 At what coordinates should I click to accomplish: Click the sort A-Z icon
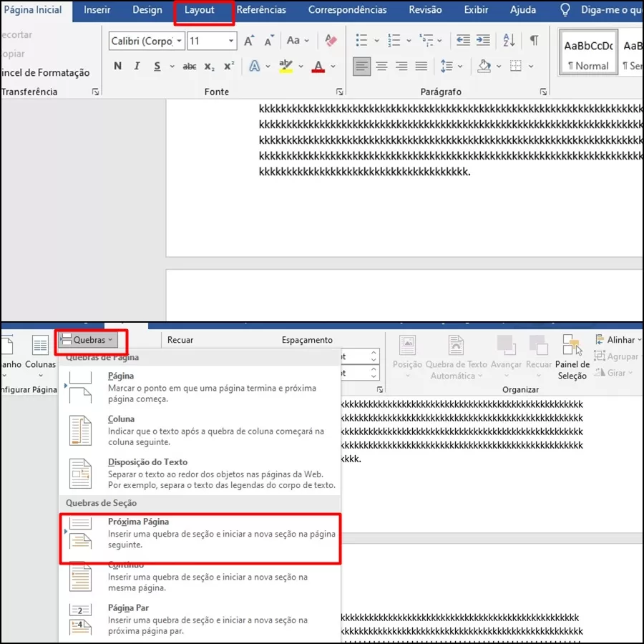[x=509, y=40]
